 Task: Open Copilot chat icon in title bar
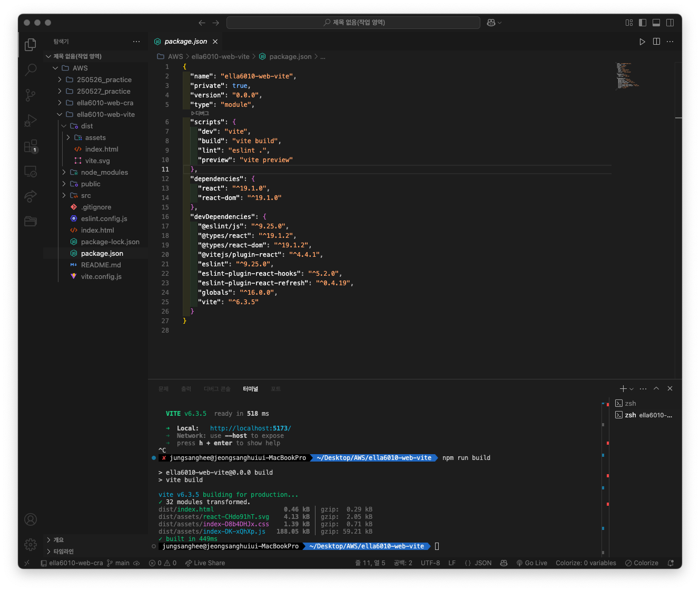[491, 23]
